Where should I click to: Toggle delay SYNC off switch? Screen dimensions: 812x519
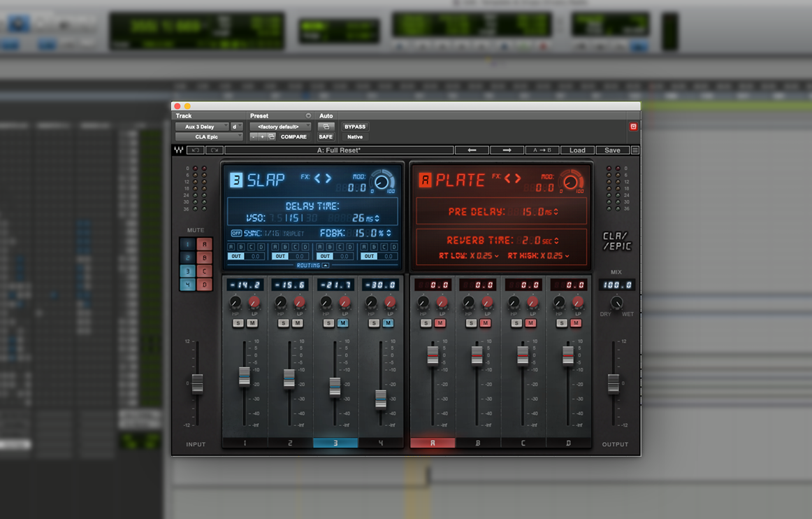[236, 234]
